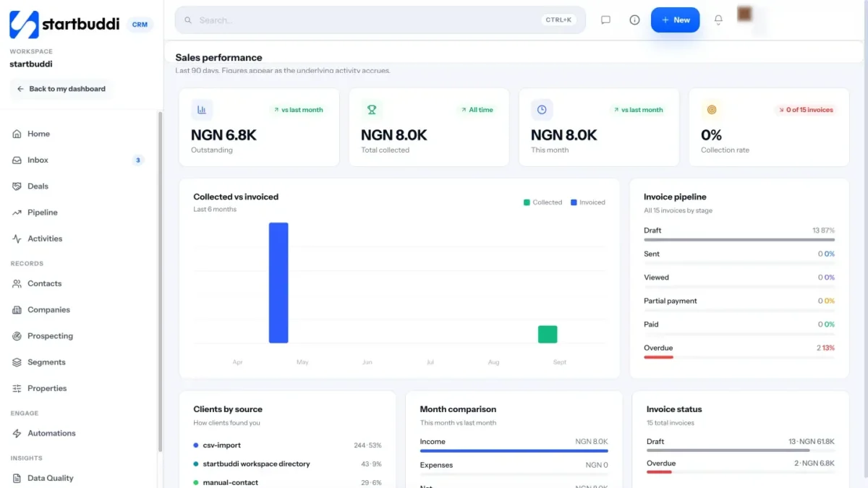The height and width of the screenshot is (488, 868).
Task: Click the Sales performance heading
Action: click(x=218, y=58)
